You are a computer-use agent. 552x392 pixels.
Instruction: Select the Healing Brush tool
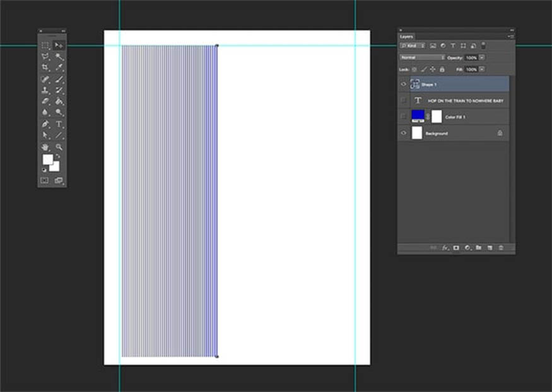pyautogui.click(x=45, y=79)
